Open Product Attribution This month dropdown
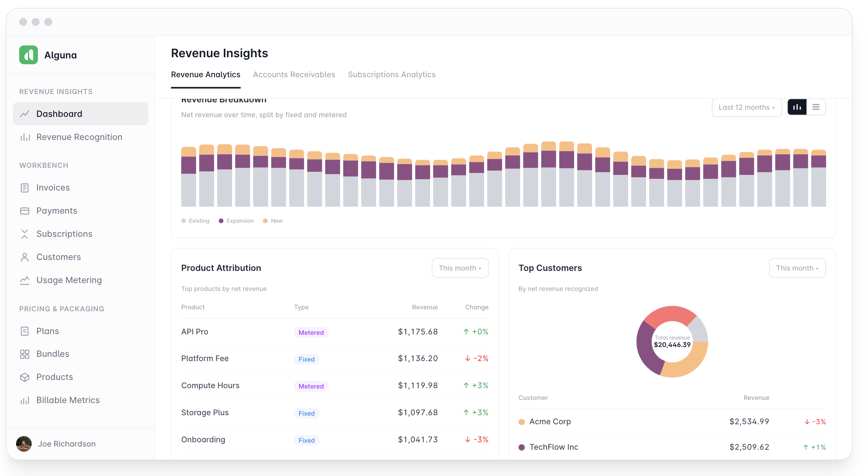This screenshot has height=476, width=868. pos(460,268)
